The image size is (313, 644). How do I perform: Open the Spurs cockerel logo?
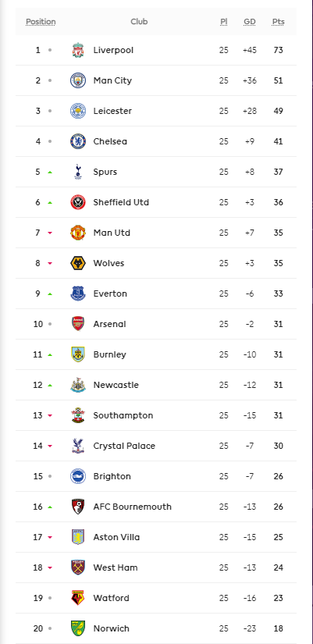pyautogui.click(x=77, y=172)
